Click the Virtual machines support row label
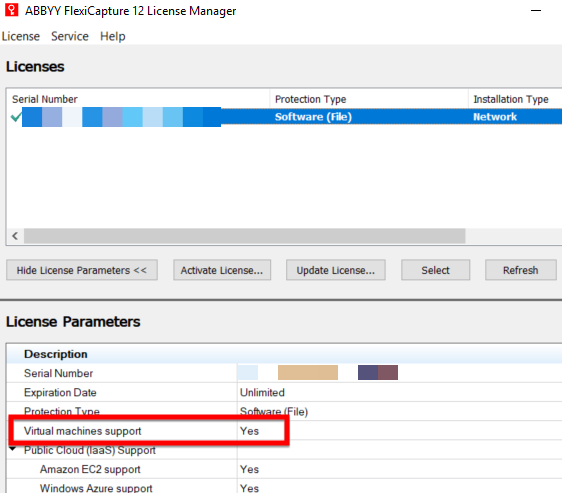The width and height of the screenshot is (562, 493). pyautogui.click(x=82, y=431)
